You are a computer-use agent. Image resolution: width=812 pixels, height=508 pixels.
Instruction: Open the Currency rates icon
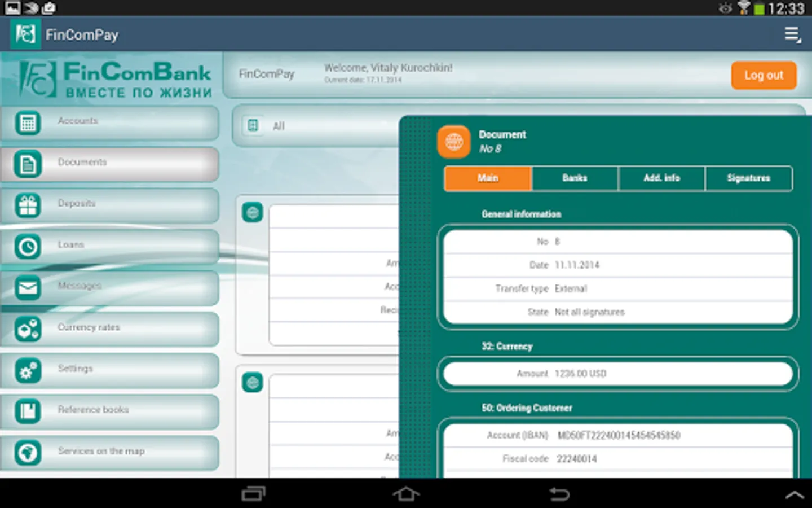tap(28, 329)
